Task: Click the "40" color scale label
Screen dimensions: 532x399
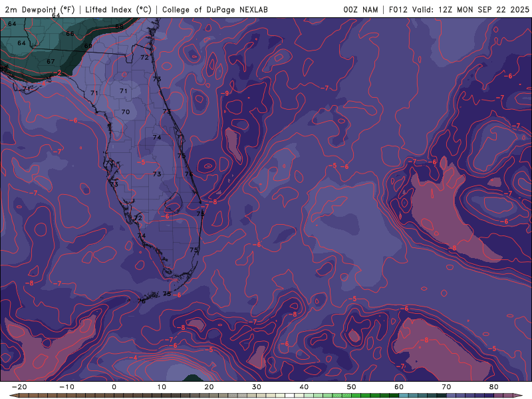Action: [x=304, y=387]
